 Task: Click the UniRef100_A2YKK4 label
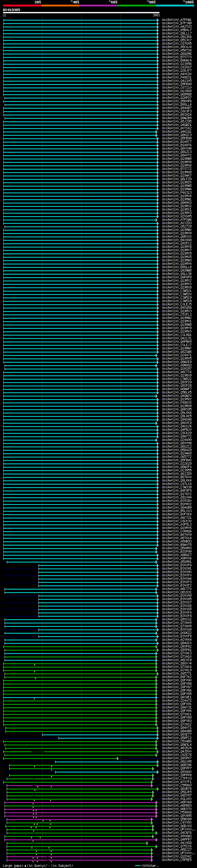(x=176, y=640)
